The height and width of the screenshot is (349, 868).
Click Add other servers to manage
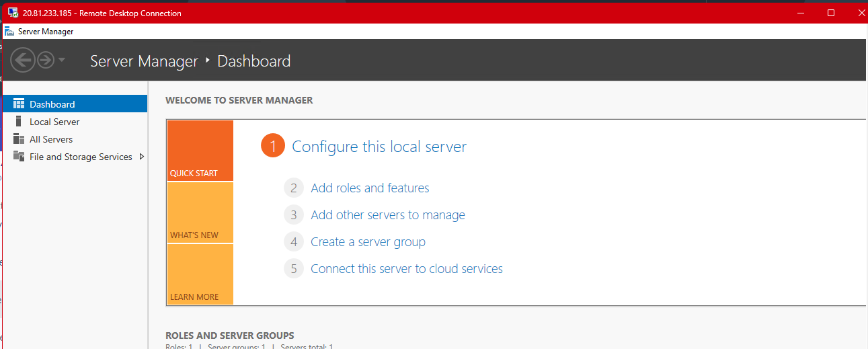point(388,215)
